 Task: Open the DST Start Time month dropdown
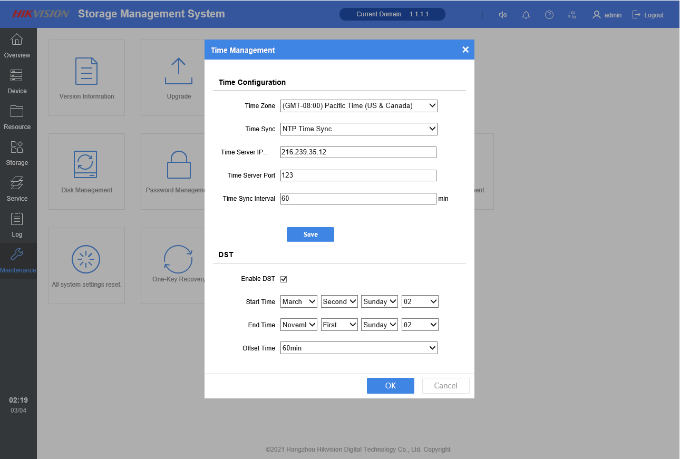pos(298,301)
